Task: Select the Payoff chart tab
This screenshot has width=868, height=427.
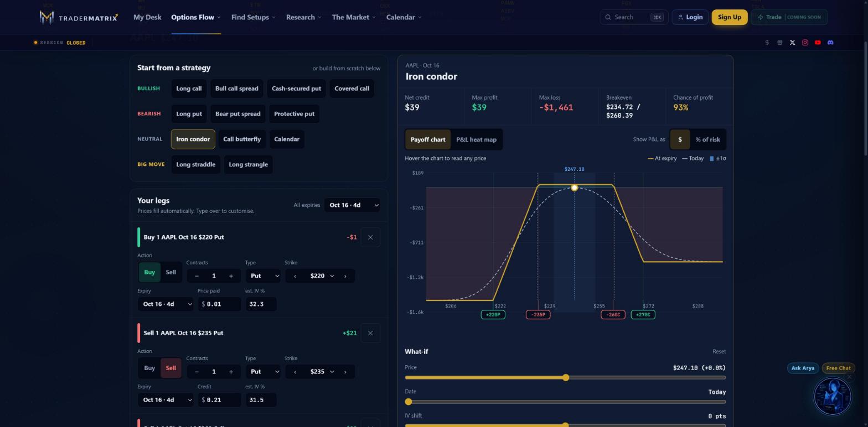Action: [x=428, y=140]
